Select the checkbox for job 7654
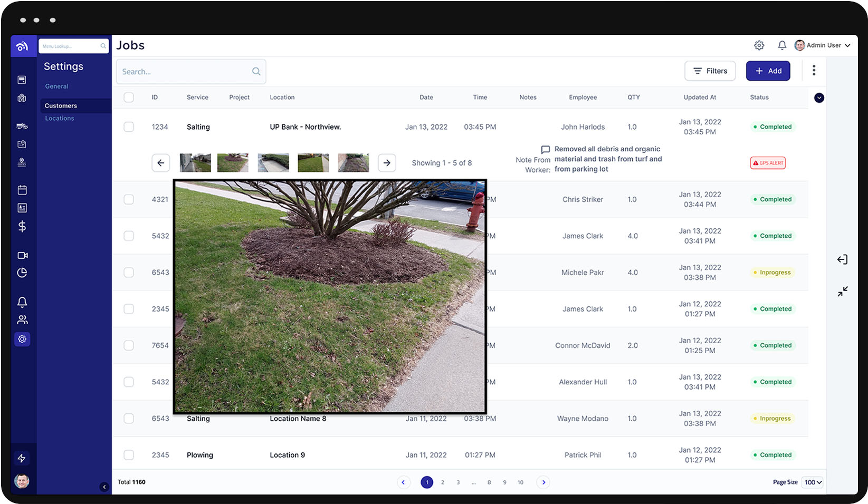Image resolution: width=868 pixels, height=504 pixels. pyautogui.click(x=129, y=345)
